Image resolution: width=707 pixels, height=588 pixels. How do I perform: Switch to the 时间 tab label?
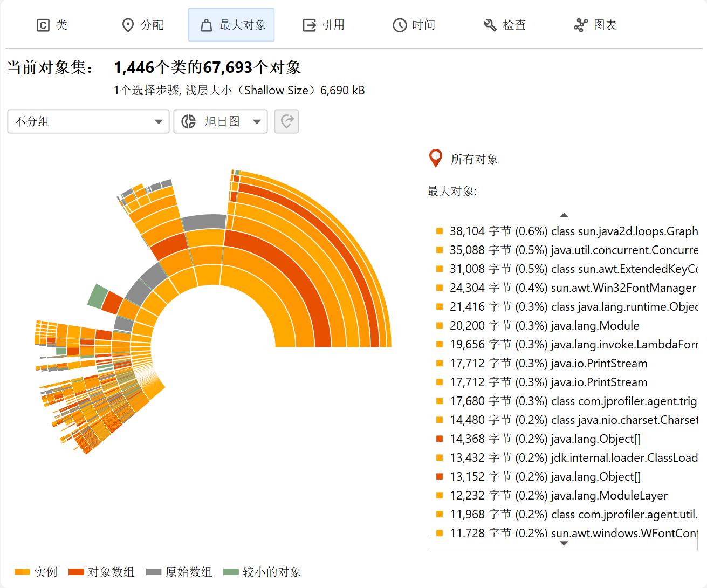423,25
